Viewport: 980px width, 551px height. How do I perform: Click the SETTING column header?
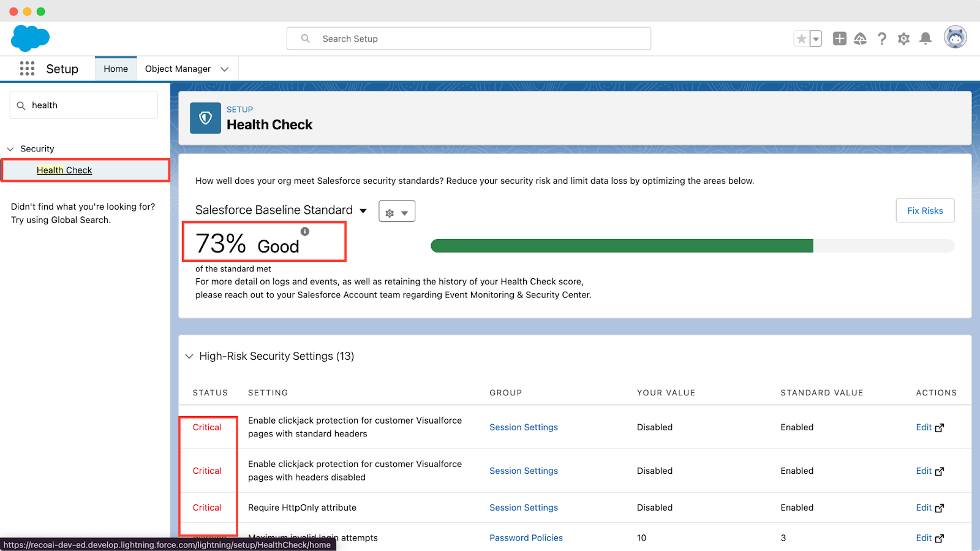coord(268,393)
